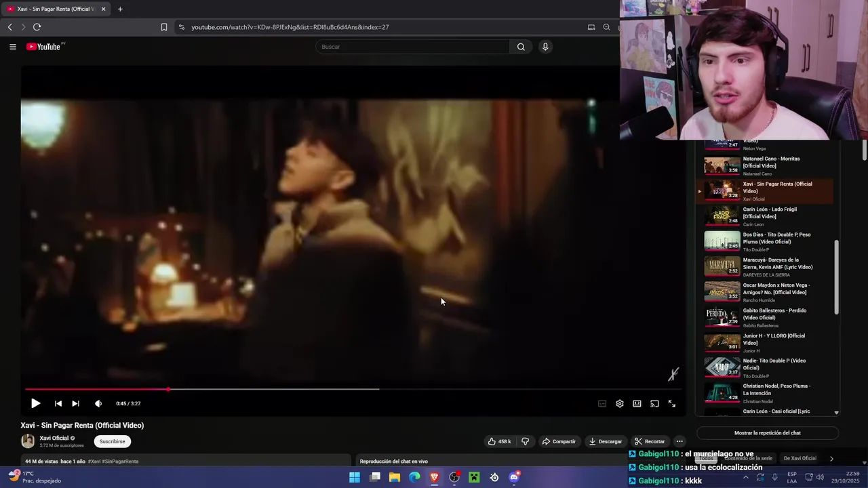
Task: Click the playlist panel scrollbar
Action: tap(836, 277)
